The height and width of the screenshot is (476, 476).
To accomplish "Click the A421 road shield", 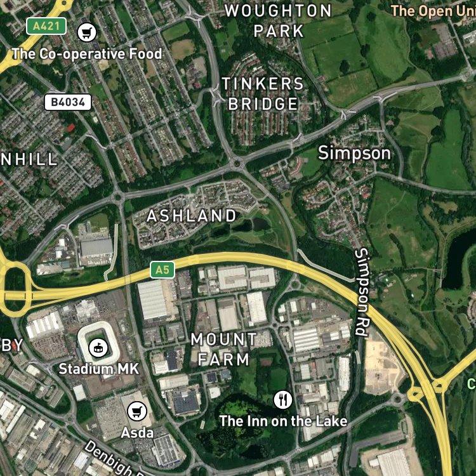I will 46,26.
